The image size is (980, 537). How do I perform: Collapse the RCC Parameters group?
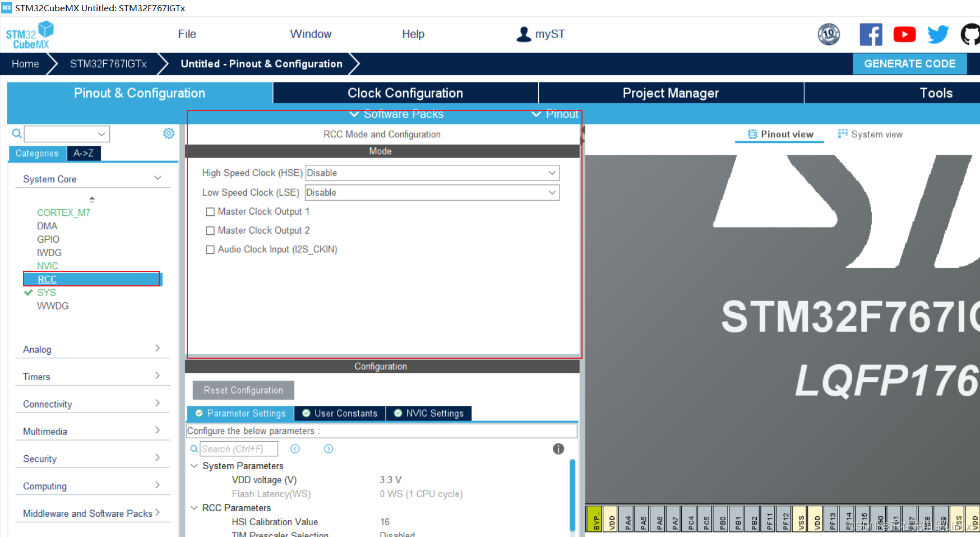tap(194, 508)
